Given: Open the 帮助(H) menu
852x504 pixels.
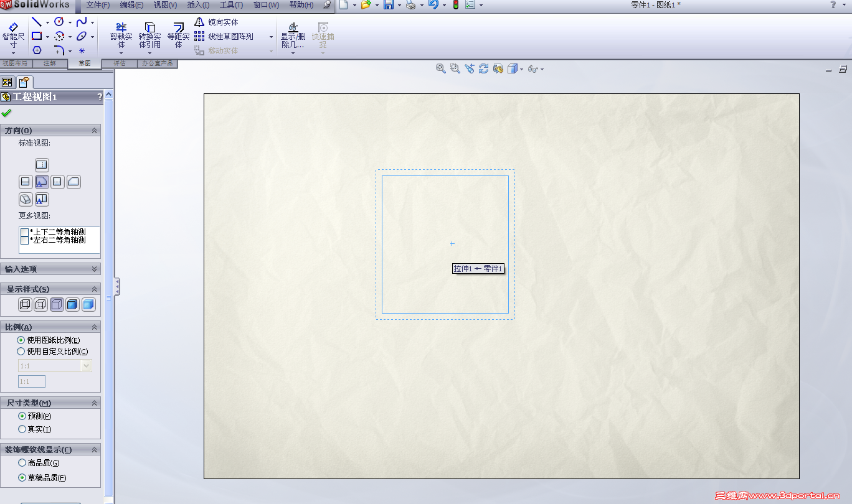Looking at the screenshot, I should click(x=301, y=5).
